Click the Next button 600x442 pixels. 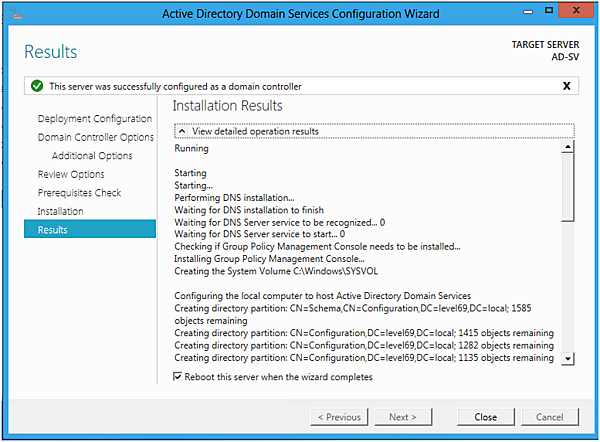(x=403, y=417)
